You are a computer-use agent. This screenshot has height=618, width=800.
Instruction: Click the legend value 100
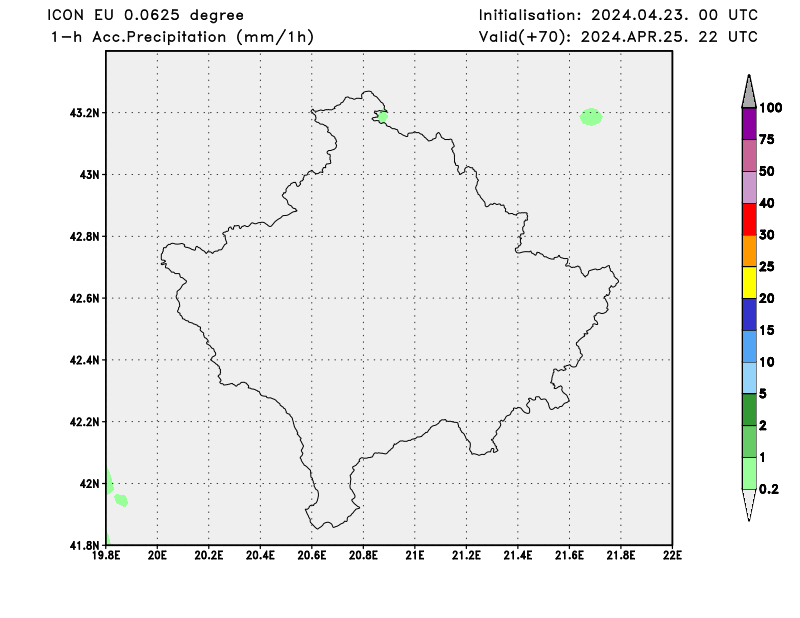point(771,108)
